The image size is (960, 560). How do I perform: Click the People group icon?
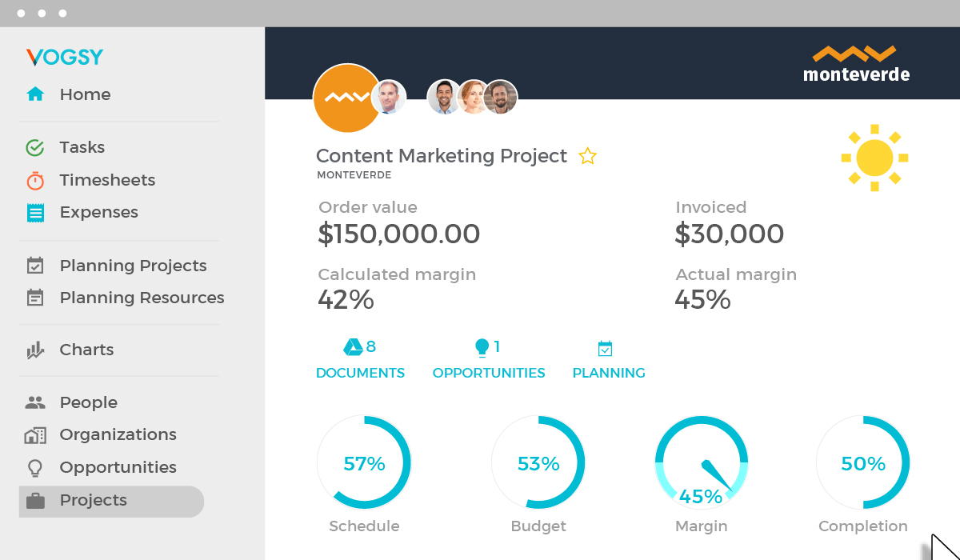point(35,402)
